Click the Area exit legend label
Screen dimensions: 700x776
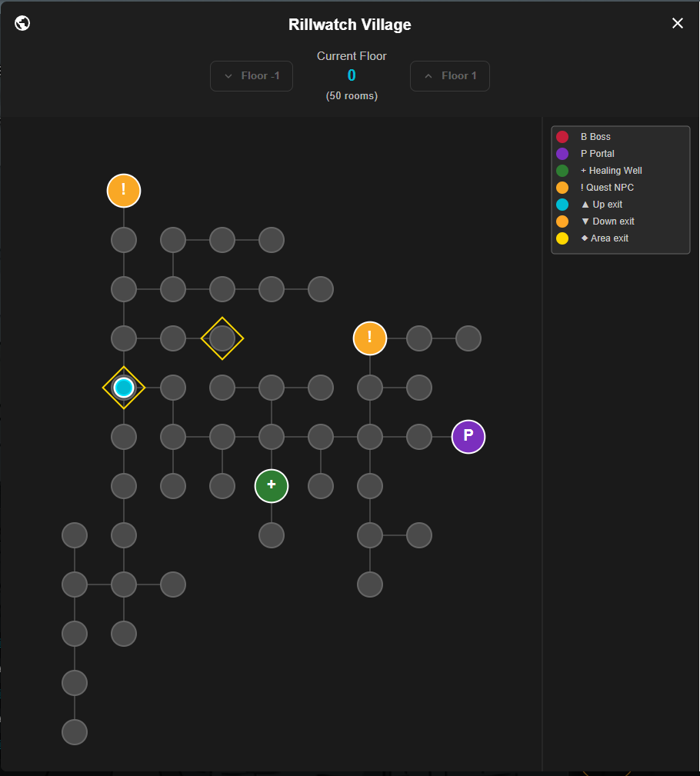tap(609, 238)
